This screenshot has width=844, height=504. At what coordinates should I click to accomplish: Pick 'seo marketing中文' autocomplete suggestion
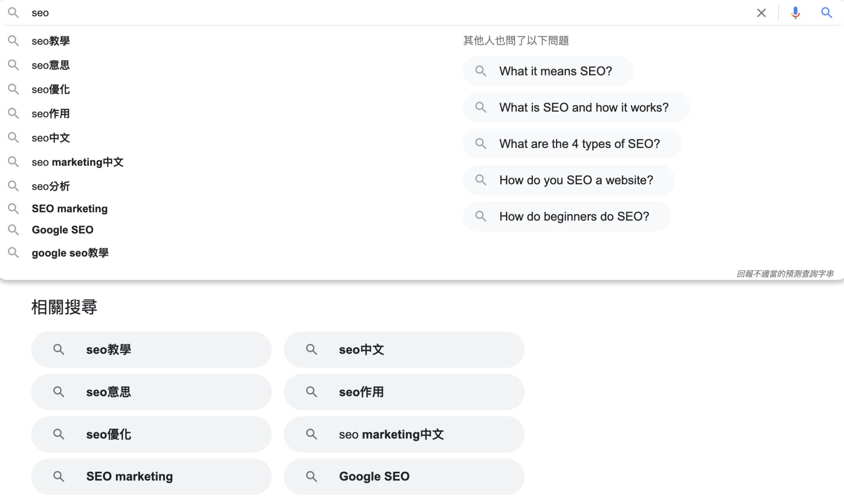click(77, 162)
